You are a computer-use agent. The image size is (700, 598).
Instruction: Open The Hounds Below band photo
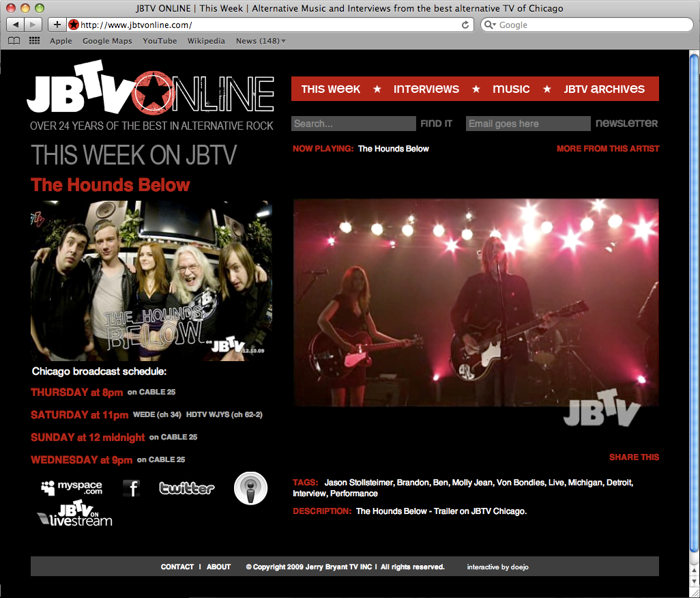tap(151, 281)
